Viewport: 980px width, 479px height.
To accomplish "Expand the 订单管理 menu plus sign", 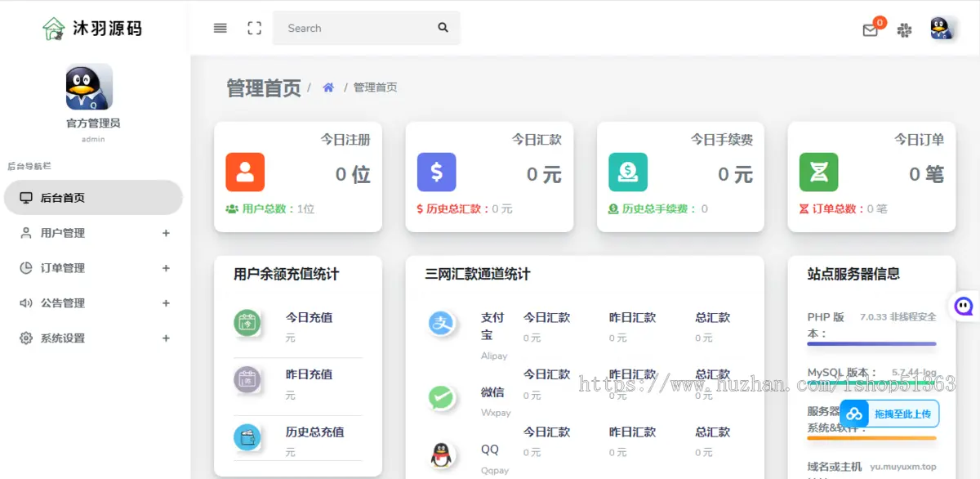I will pos(166,268).
